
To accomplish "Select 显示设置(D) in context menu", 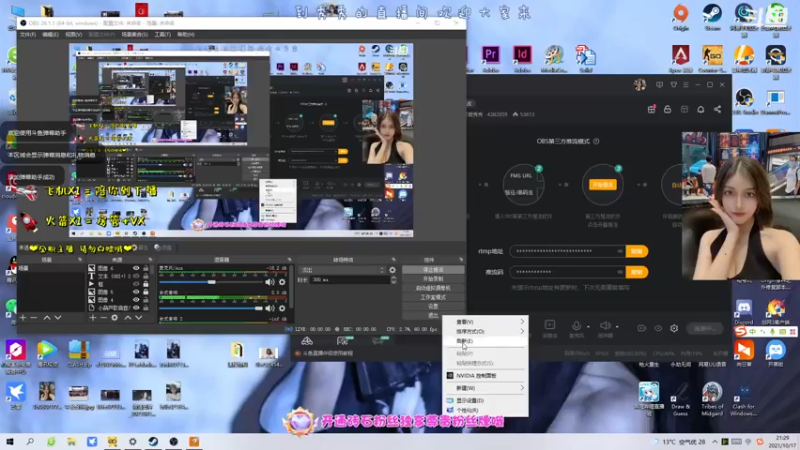I will 485,401.
